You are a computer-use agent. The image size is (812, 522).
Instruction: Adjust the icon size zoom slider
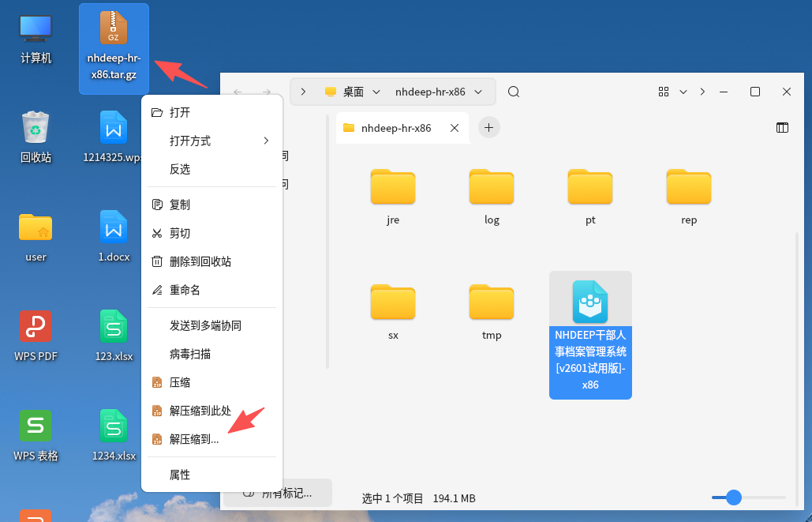(x=735, y=498)
